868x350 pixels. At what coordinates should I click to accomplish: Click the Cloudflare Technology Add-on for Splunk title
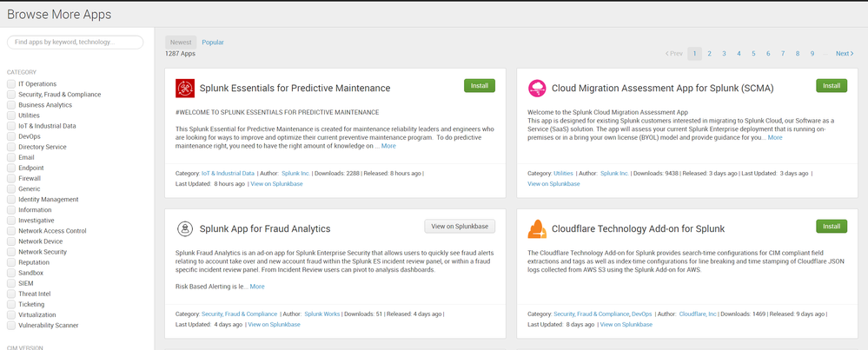tap(639, 229)
